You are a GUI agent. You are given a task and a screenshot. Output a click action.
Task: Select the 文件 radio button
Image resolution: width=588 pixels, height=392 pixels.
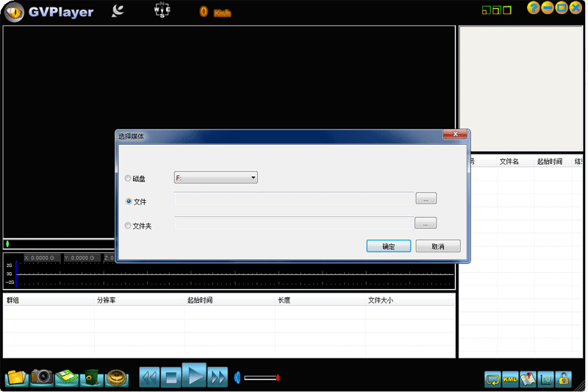click(x=129, y=202)
